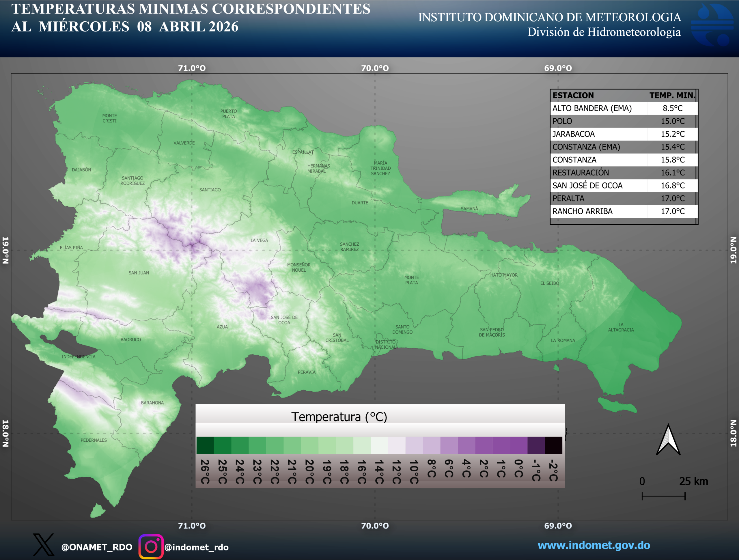The height and width of the screenshot is (560, 739).
Task: Click the darkest green 26°C color swatch
Action: click(x=205, y=445)
